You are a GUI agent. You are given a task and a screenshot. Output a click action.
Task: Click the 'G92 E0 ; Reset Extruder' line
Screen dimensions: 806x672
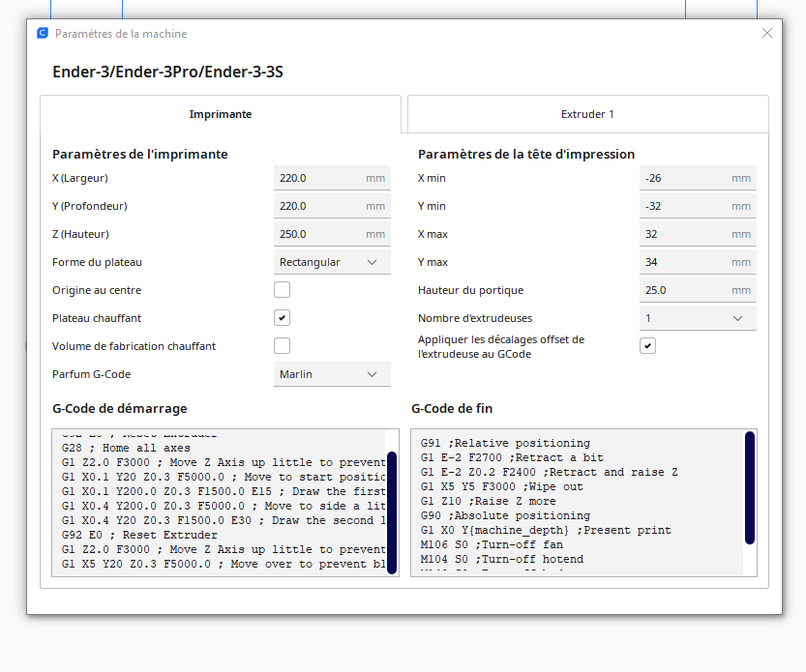(x=139, y=535)
